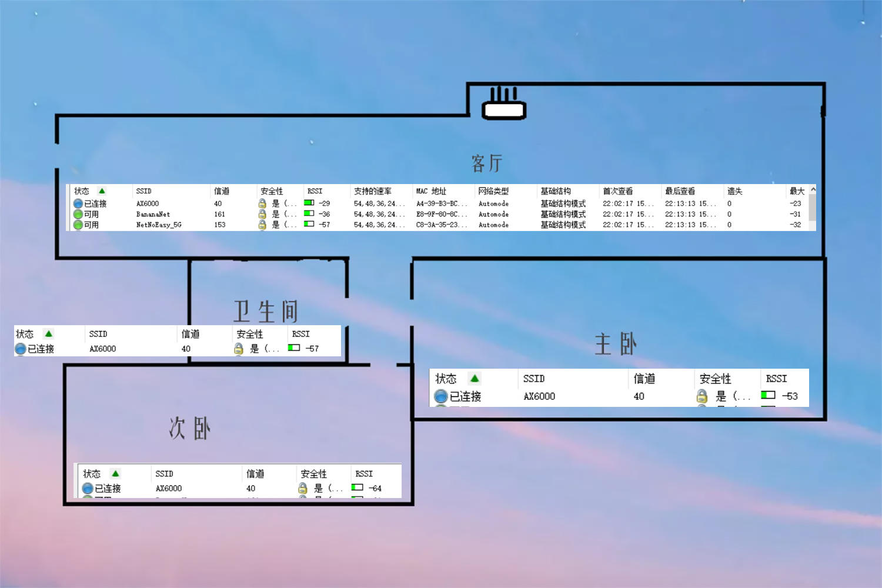Click the connected status icon in 主卧 table
The width and height of the screenshot is (882, 588).
pos(440,396)
